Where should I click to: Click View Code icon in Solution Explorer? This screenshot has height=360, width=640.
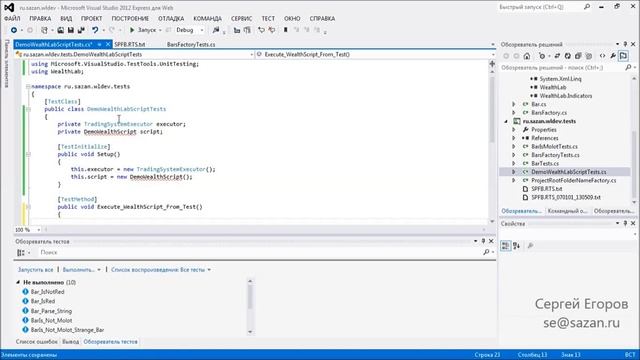click(x=602, y=56)
